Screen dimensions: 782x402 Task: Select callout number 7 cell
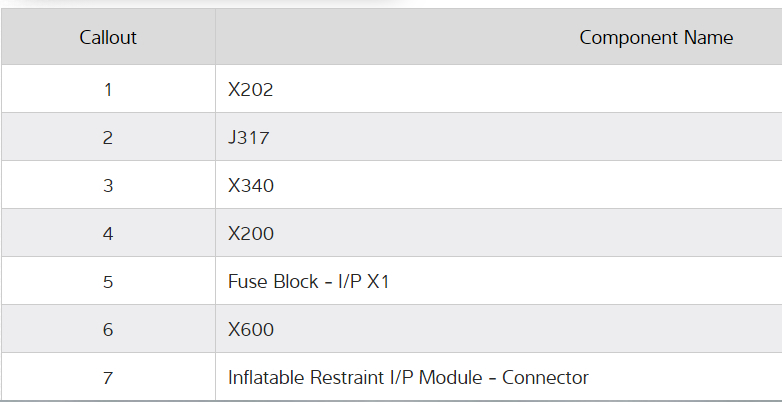tap(108, 378)
